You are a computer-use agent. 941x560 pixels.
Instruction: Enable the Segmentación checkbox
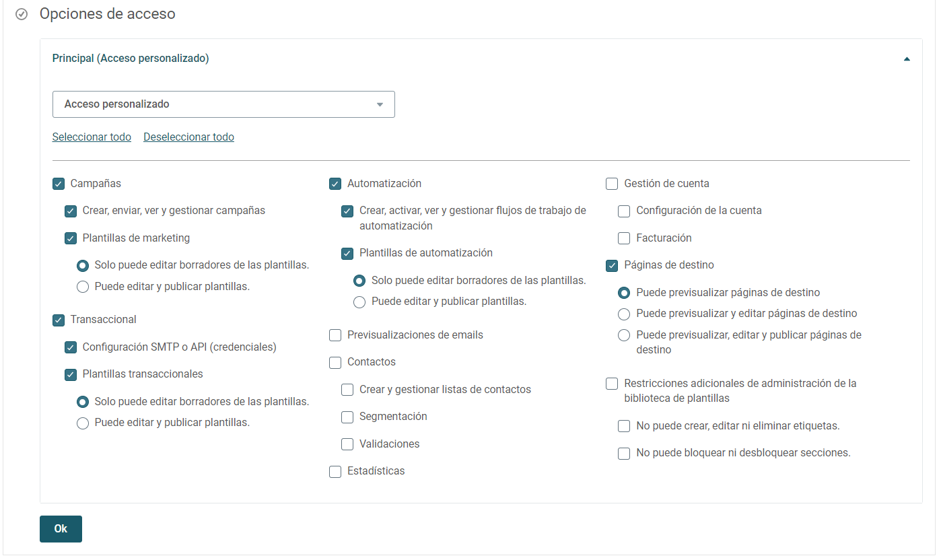click(x=347, y=417)
